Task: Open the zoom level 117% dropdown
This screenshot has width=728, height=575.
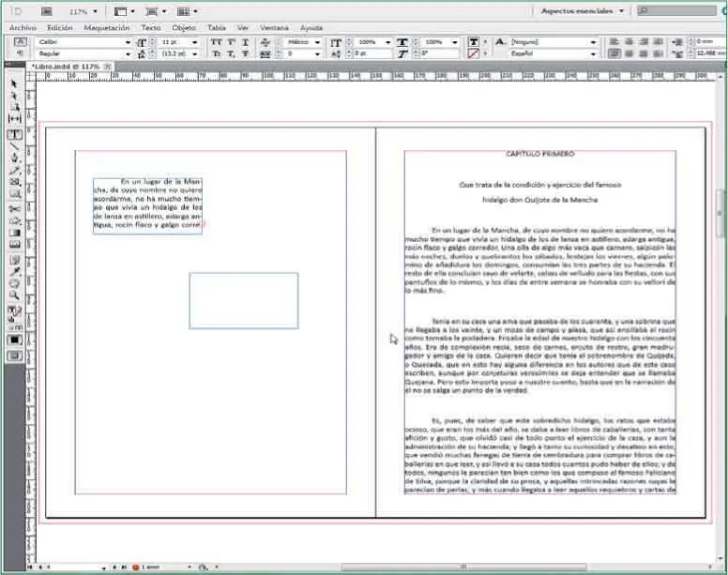Action: [95, 11]
